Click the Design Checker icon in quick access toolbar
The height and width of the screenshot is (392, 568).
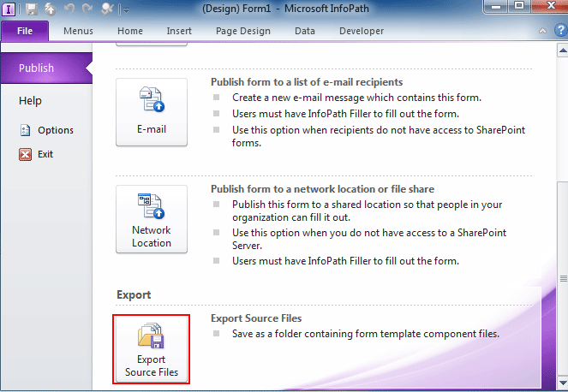point(107,9)
